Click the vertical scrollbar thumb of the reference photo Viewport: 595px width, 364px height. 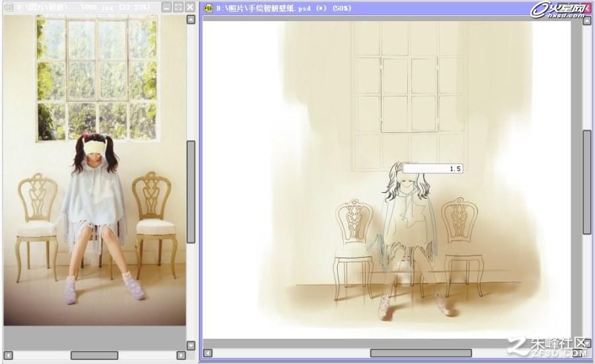[x=191, y=192]
